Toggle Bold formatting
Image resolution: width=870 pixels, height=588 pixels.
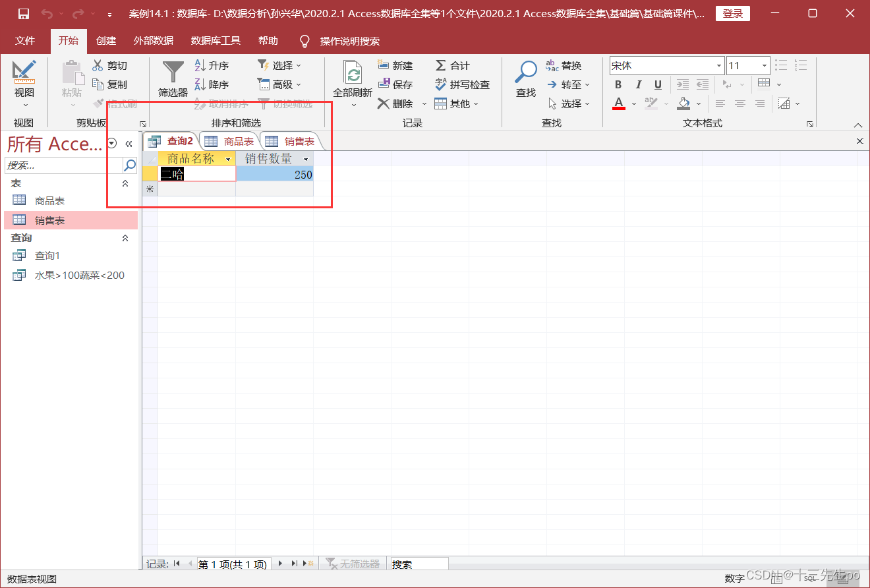tap(618, 84)
